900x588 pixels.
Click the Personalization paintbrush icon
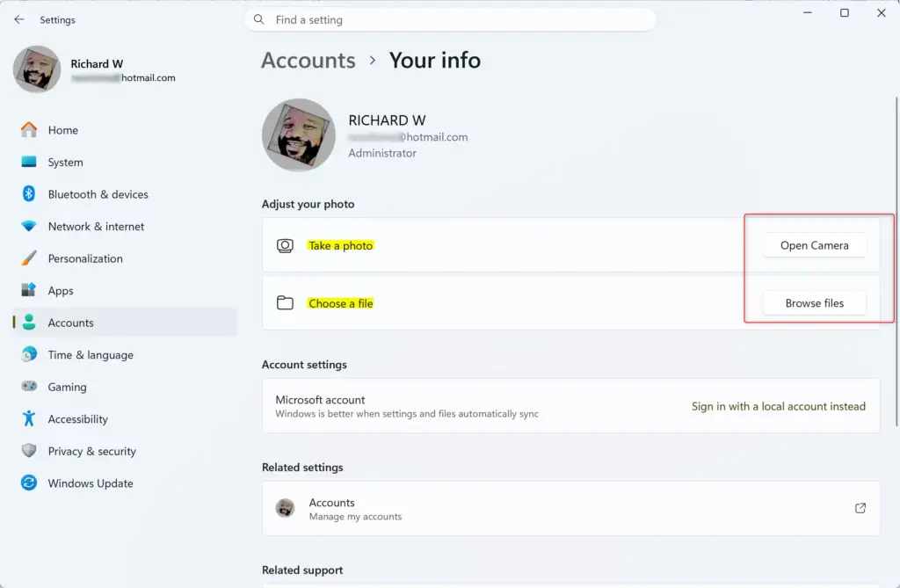point(29,258)
